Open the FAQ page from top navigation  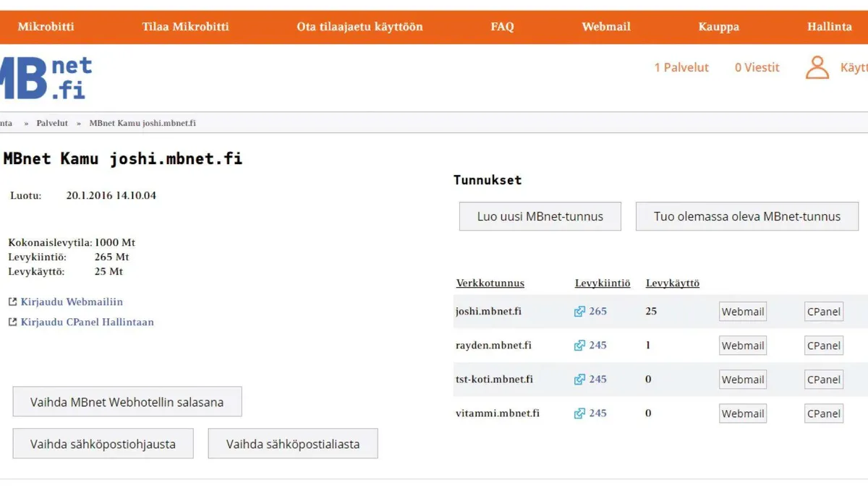click(502, 27)
